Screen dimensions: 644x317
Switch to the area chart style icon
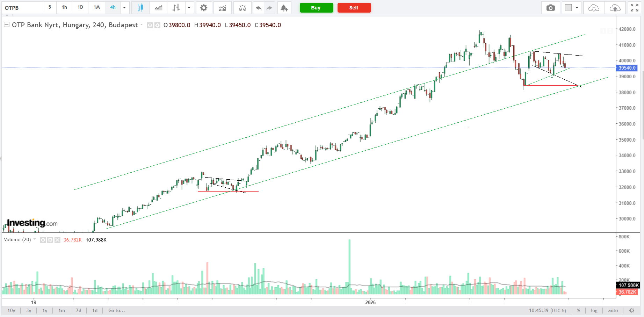158,8
